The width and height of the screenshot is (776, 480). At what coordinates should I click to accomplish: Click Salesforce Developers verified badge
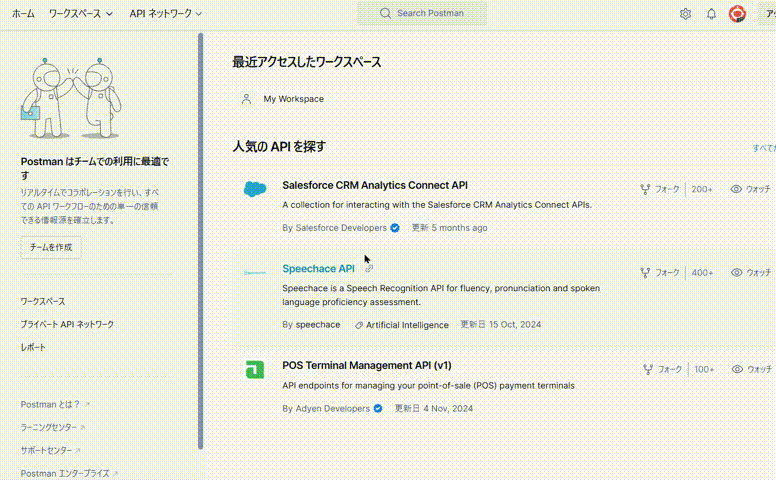394,228
